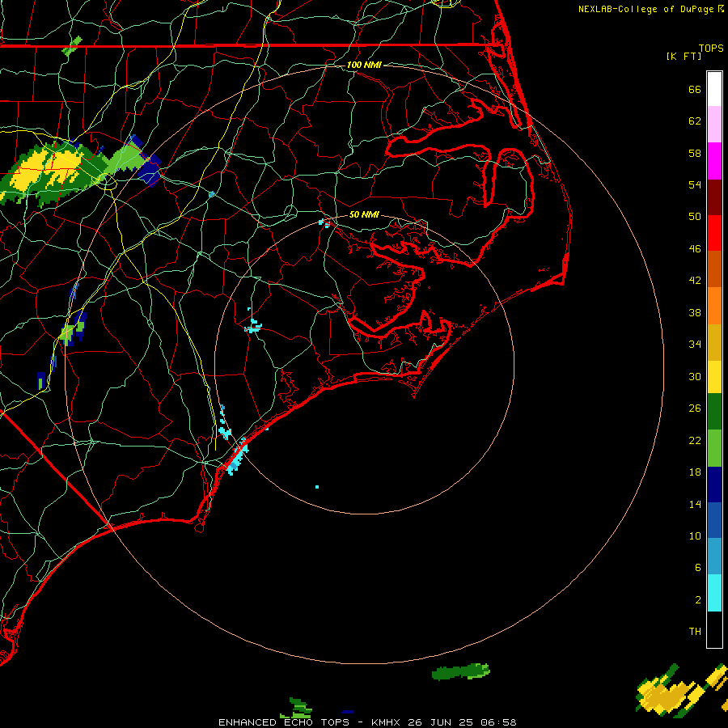Click the gold legend swatch

[714, 342]
